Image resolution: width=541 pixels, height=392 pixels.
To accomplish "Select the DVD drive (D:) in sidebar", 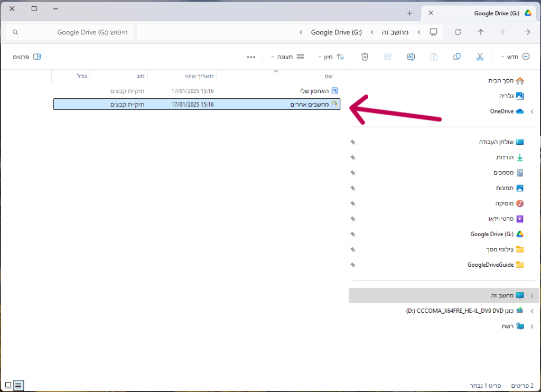I will (464, 311).
